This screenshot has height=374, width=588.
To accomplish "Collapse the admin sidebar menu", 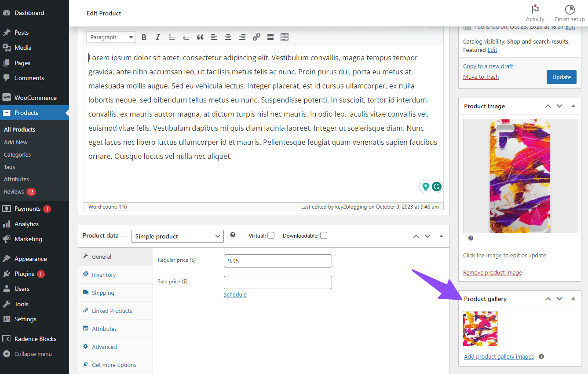I will (28, 353).
